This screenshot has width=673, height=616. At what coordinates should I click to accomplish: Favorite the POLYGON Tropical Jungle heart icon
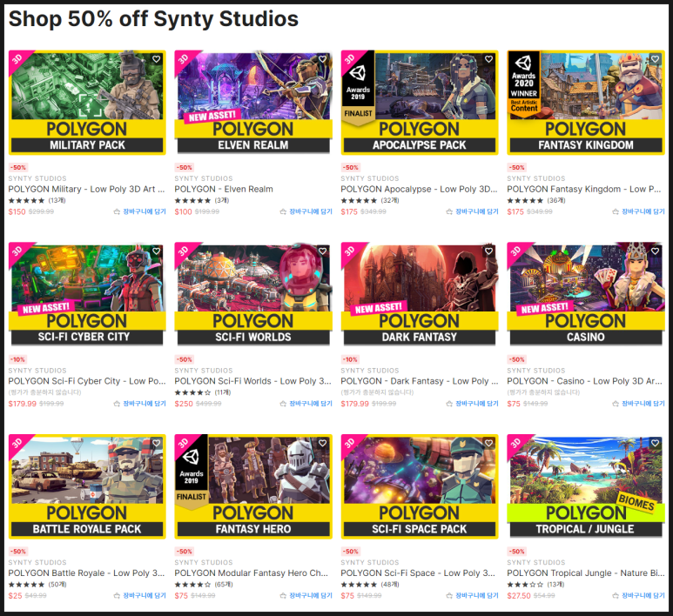tap(655, 443)
